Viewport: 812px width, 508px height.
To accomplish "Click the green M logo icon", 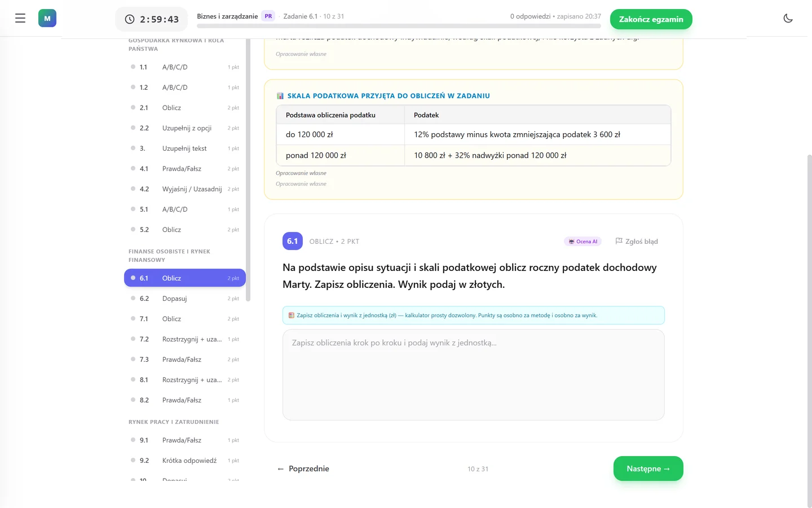I will (x=47, y=19).
